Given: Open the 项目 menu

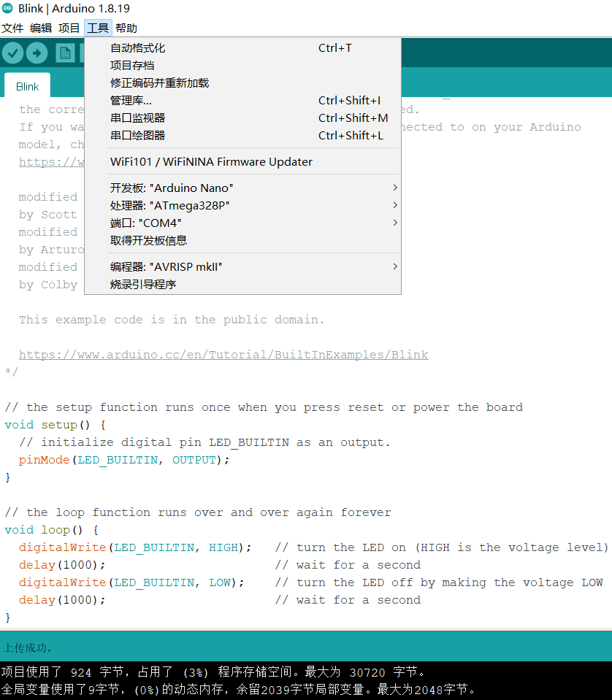Looking at the screenshot, I should 69,28.
